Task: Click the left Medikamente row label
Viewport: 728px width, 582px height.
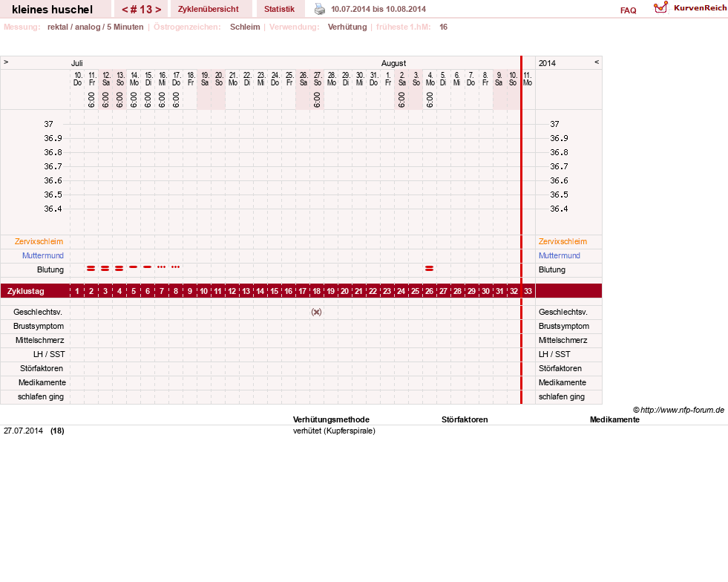Action: coord(42,382)
